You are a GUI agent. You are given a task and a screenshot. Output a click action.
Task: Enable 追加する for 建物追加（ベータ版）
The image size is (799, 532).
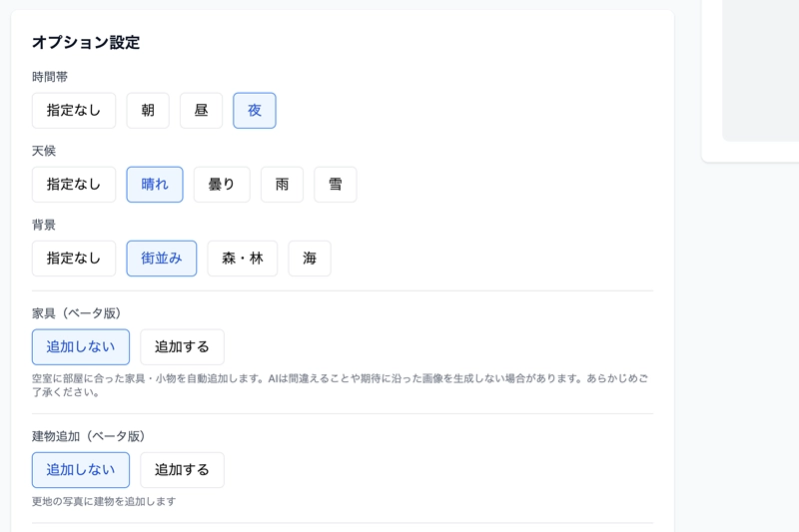tap(182, 470)
